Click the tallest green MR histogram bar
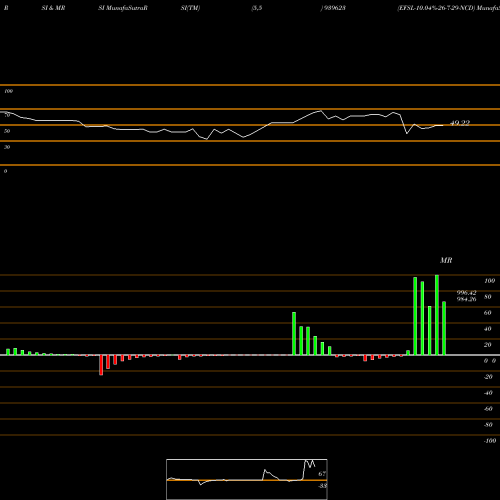The height and width of the screenshot is (500, 500). point(437,315)
